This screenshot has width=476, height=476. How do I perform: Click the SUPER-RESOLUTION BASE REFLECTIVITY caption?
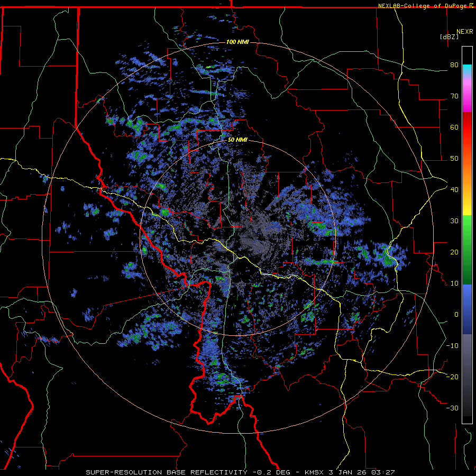pos(167,472)
